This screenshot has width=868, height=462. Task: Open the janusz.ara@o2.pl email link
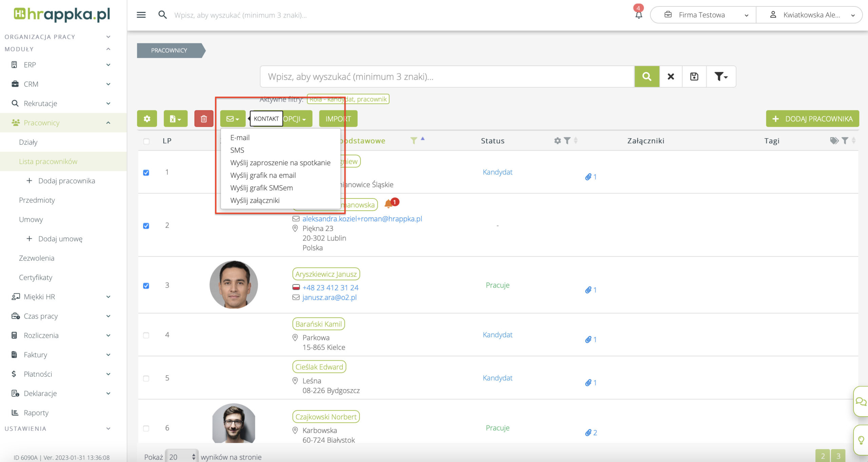tap(329, 297)
